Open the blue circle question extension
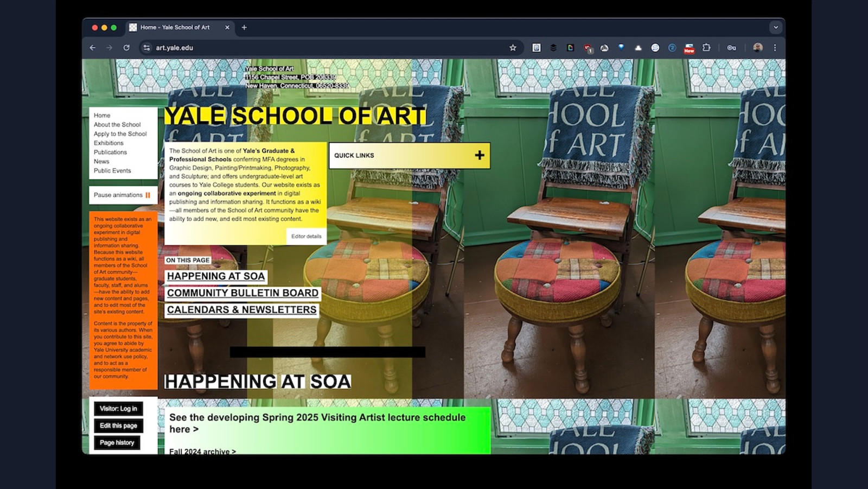The image size is (868, 489). pyautogui.click(x=672, y=48)
